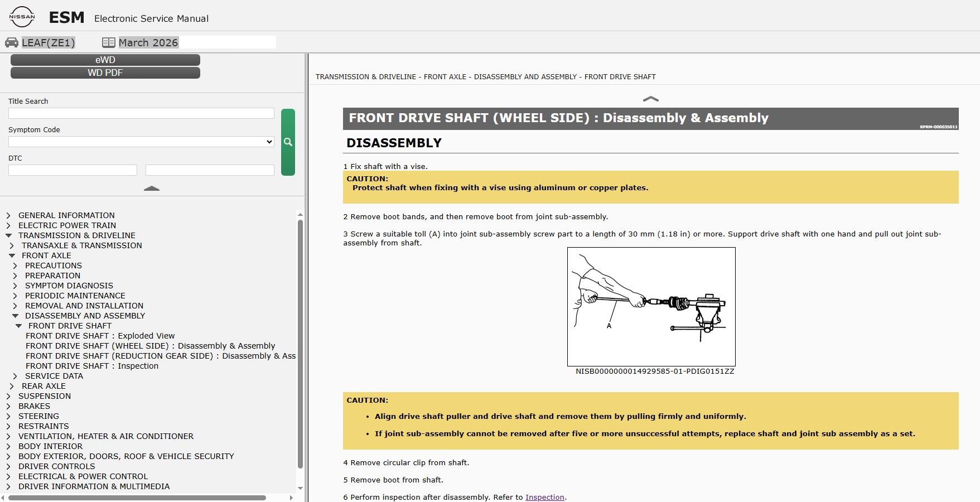Focus the first DTC input field
980x502 pixels.
pos(73,170)
